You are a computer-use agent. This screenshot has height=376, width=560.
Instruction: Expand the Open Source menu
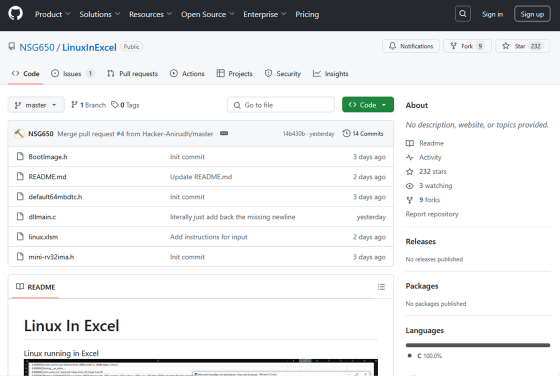(x=208, y=14)
